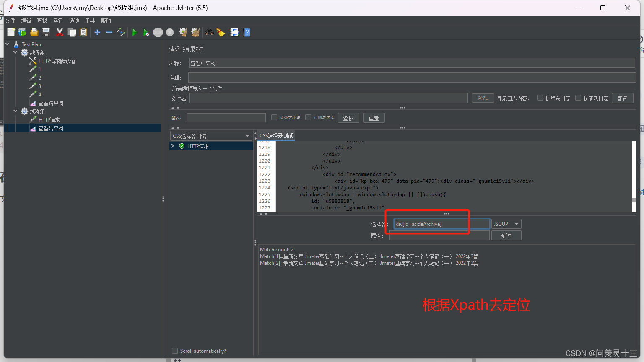Save the test plan with floppy icon
This screenshot has height=362, width=644.
point(46,32)
